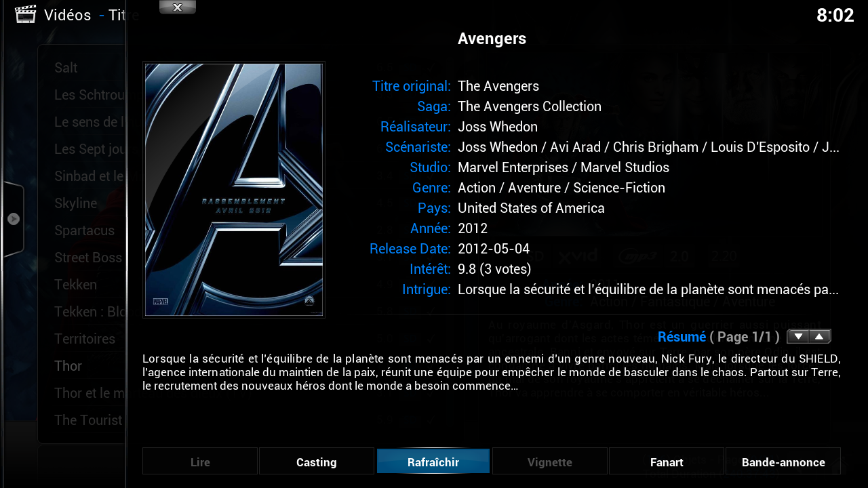Select Le sens de l... list entry
Image resolution: width=868 pixels, height=488 pixels.
coord(90,122)
